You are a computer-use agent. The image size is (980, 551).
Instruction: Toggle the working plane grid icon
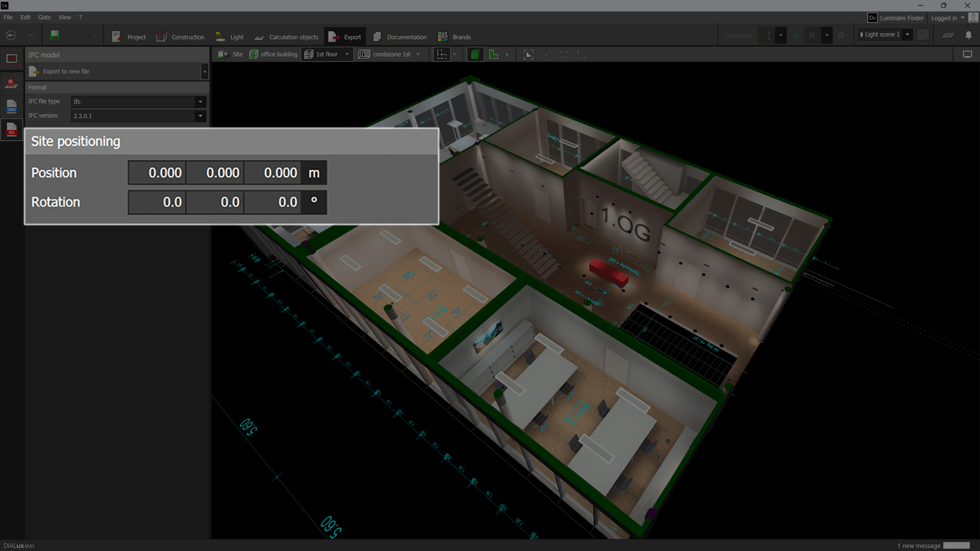pos(948,35)
